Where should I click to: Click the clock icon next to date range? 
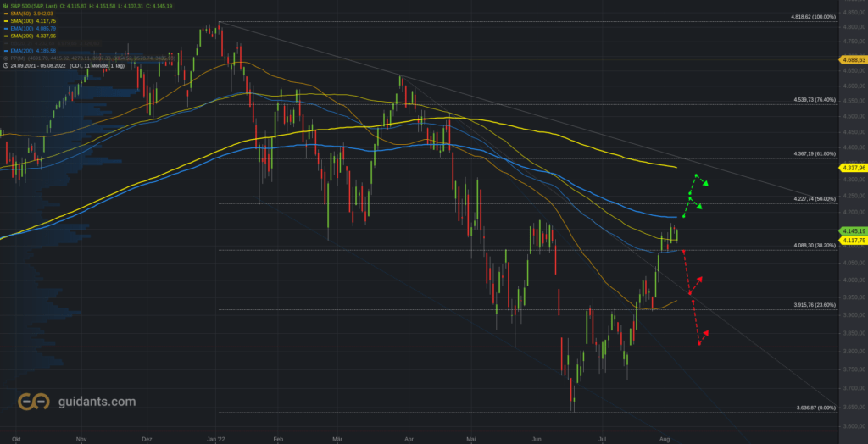[x=6, y=64]
